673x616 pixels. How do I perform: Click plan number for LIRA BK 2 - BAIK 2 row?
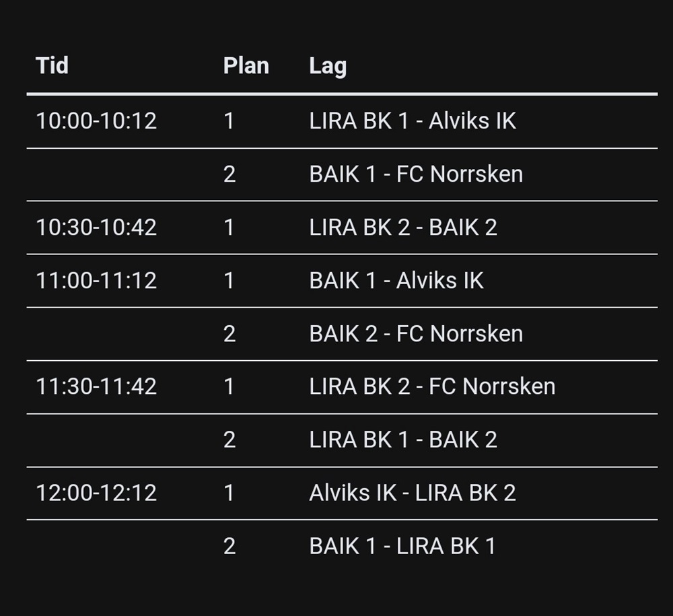(229, 228)
